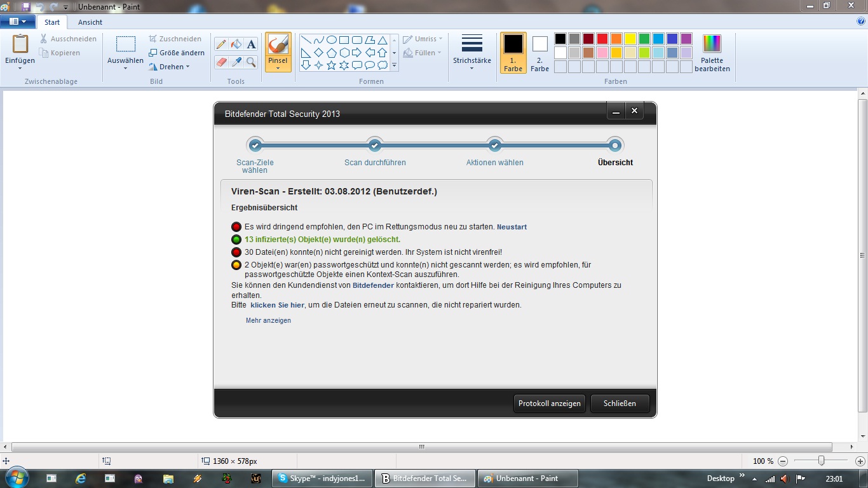The width and height of the screenshot is (868, 488).
Task: Pick the rounded rectangular callout shape
Action: pyautogui.click(x=356, y=65)
